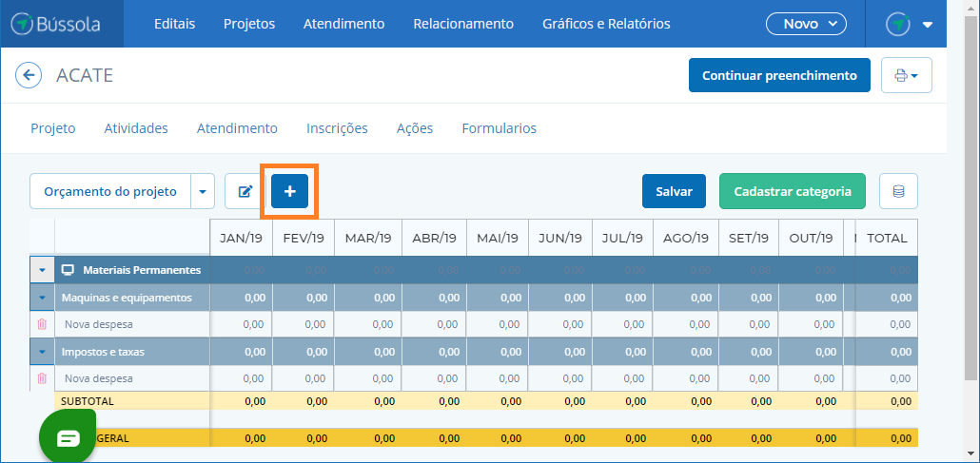Open the user avatar menu
The height and width of the screenshot is (463, 980).
(x=909, y=25)
